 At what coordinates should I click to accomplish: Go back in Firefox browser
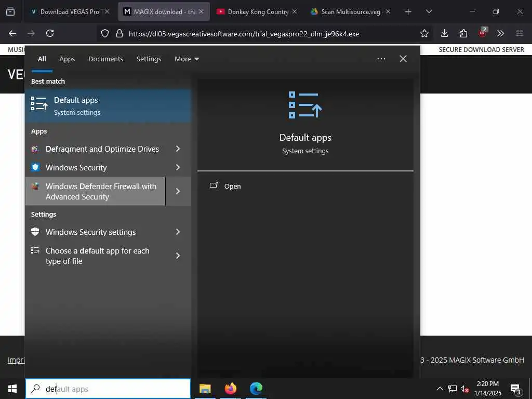point(12,33)
